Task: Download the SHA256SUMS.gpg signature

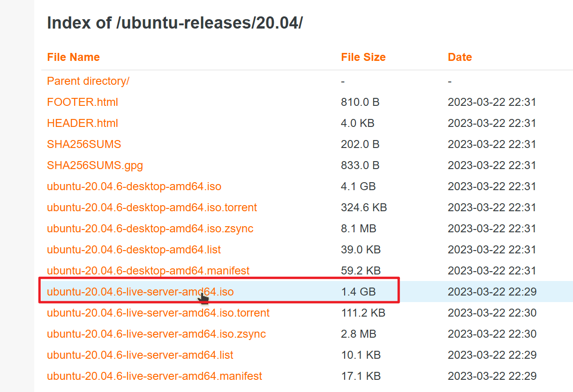Action: click(x=95, y=165)
